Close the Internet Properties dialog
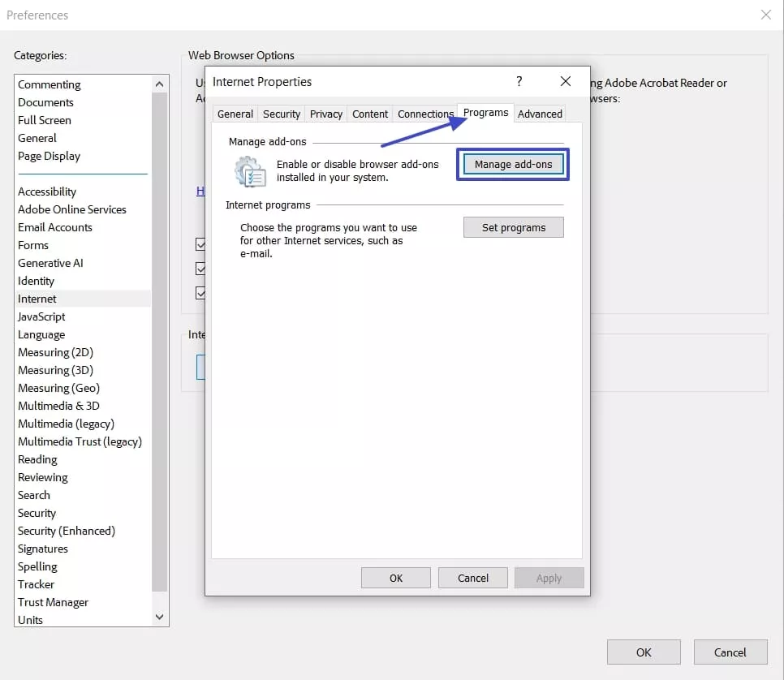 [565, 81]
